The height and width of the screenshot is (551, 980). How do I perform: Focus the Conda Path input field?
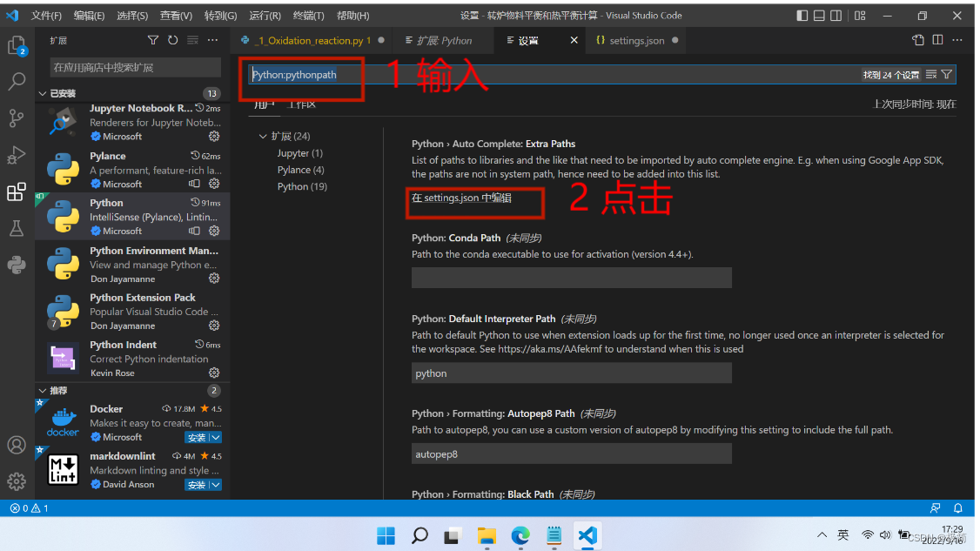[x=571, y=278]
